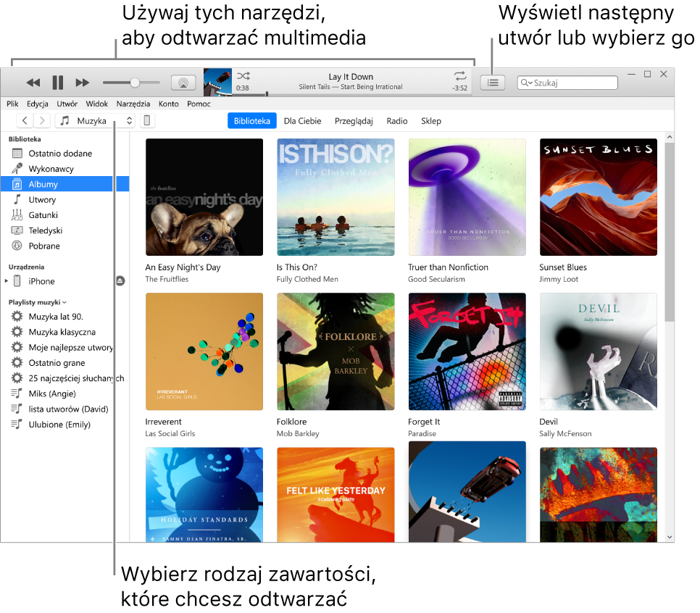This screenshot has height=613, width=700.
Task: Switch to the Radio tab
Action: tap(397, 120)
